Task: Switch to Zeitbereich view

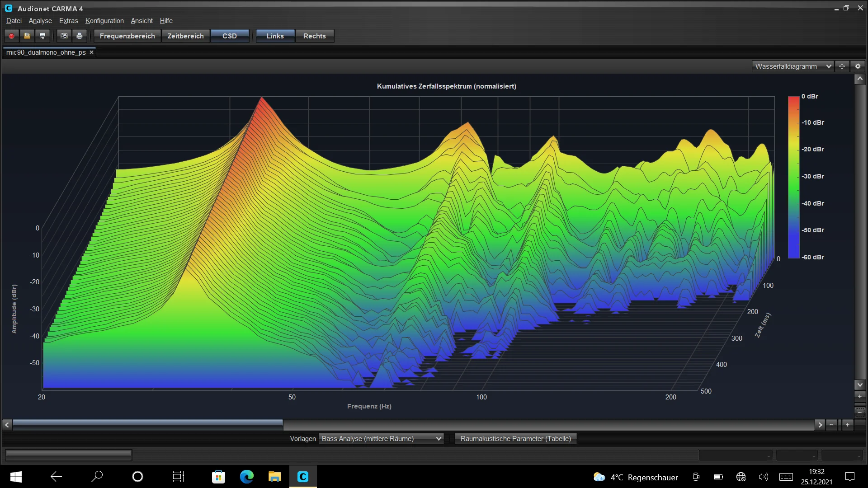Action: [x=185, y=36]
